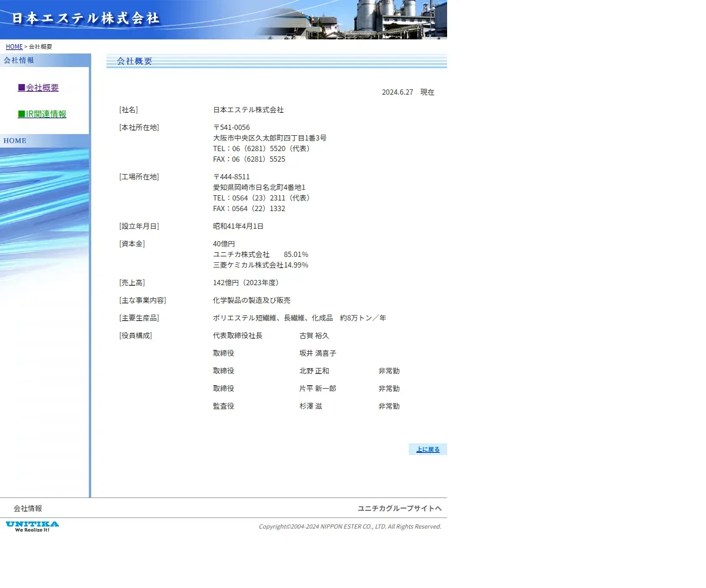The image size is (706, 588).
Task: Click the 上に戻る button
Action: coord(428,449)
